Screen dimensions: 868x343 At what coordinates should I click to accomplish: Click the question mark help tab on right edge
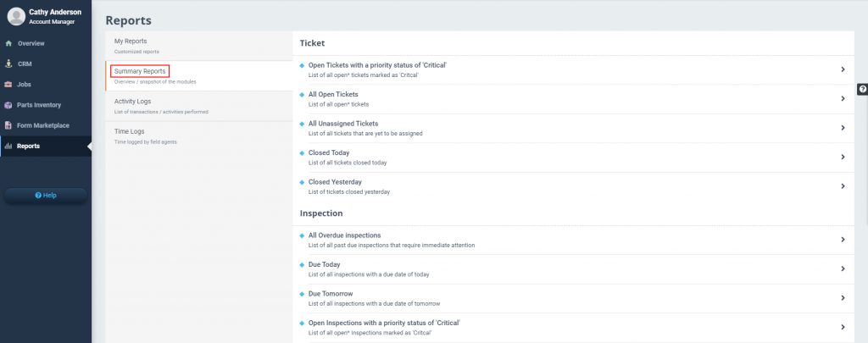[862, 89]
